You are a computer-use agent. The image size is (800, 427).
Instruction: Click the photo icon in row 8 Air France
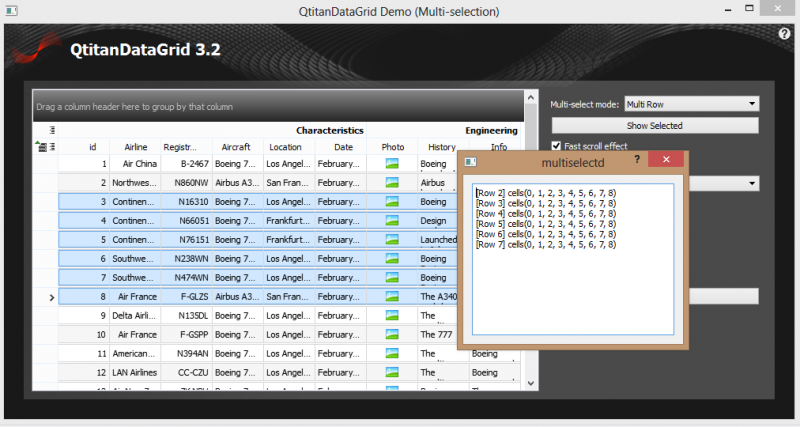click(x=392, y=296)
